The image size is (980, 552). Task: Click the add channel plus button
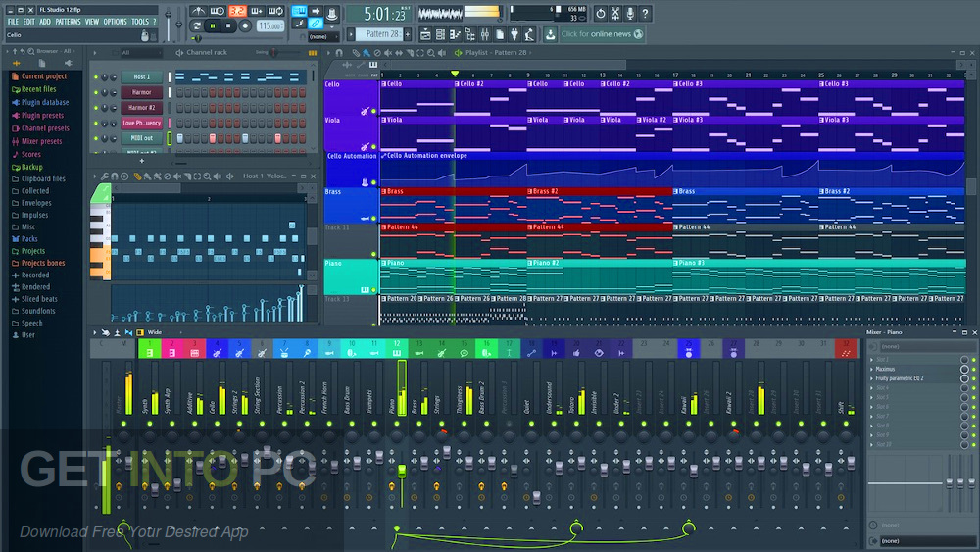pos(142,161)
